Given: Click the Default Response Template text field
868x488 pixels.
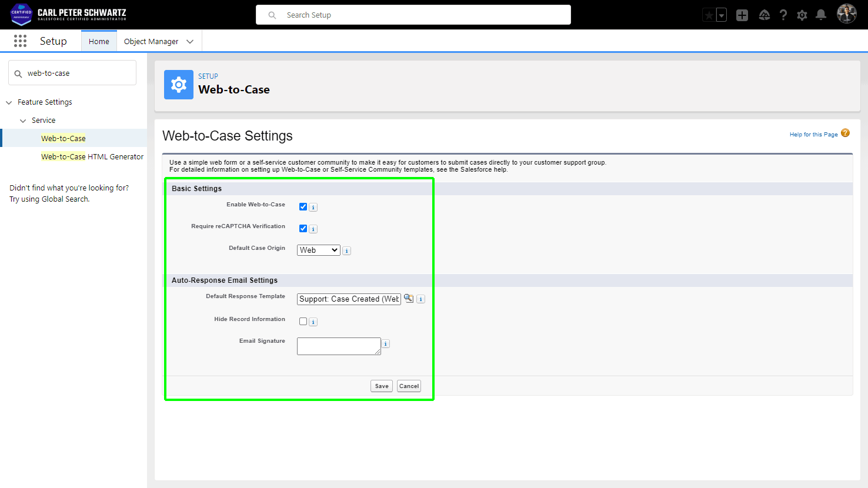Looking at the screenshot, I should 349,299.
